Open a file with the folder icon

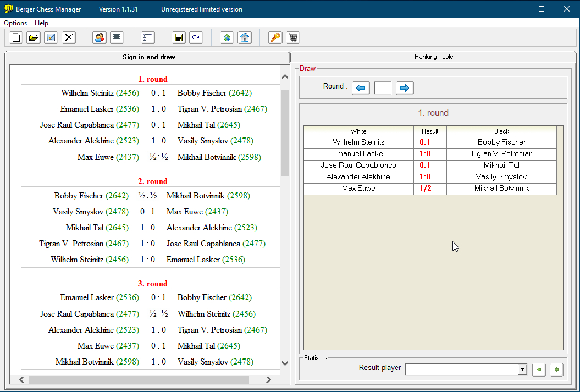coord(34,37)
